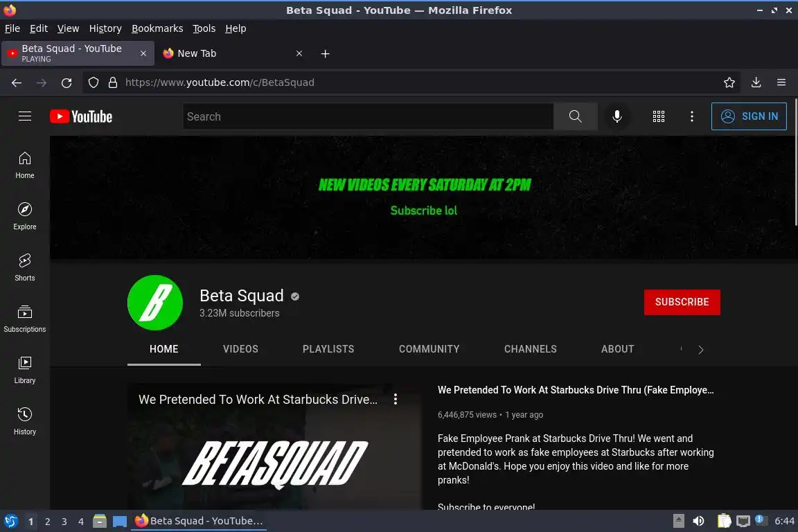Start voice search with microphone icon

point(617,116)
